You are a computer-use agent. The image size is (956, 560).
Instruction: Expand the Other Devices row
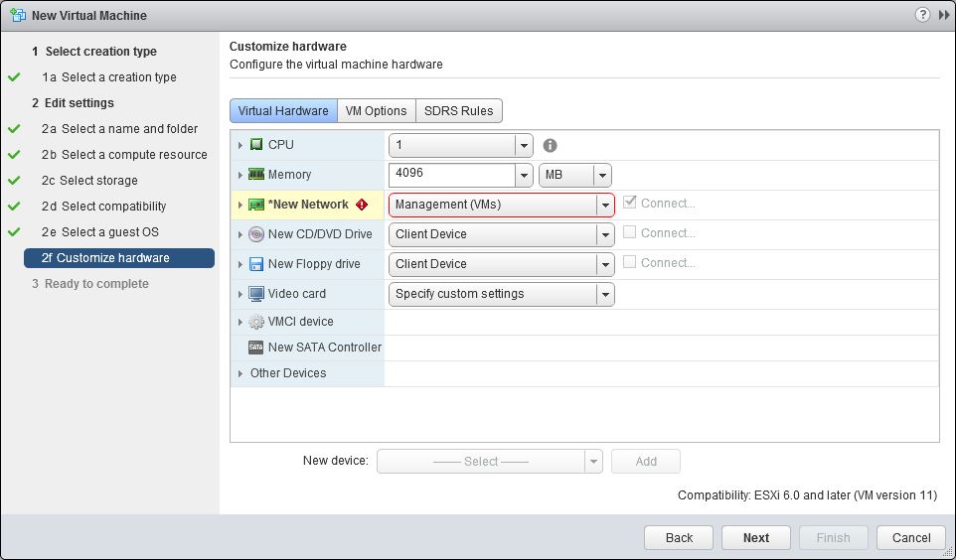coord(240,373)
